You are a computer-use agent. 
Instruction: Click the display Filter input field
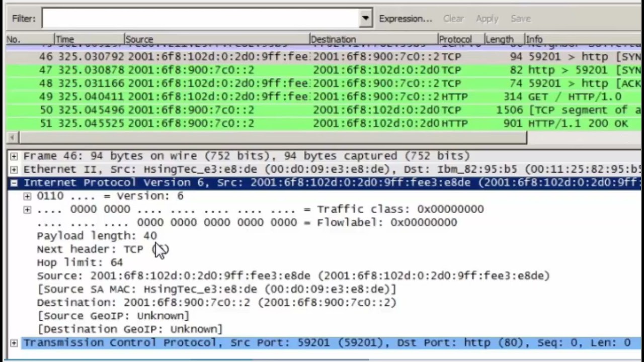coord(201,18)
